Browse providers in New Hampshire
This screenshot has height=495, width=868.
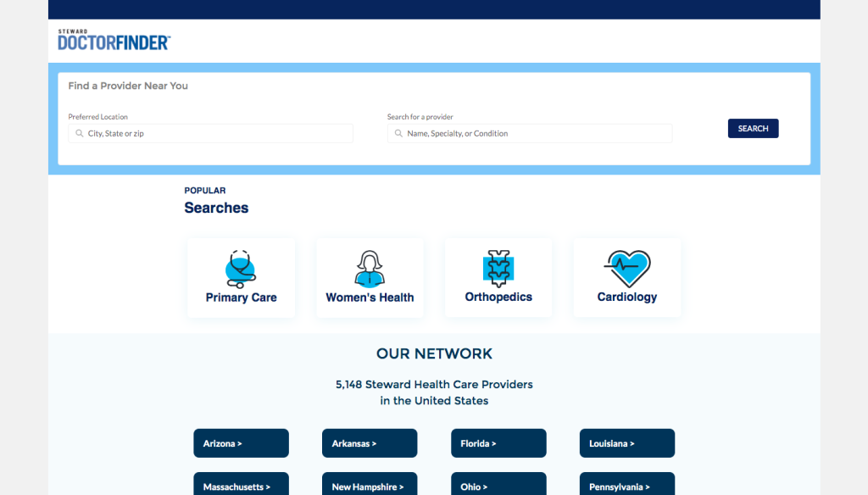coord(370,484)
